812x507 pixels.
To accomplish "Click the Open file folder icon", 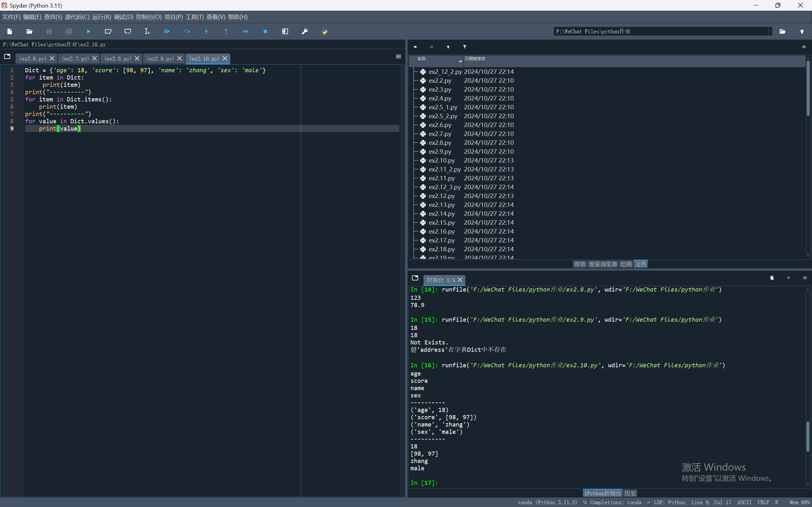I will (x=29, y=31).
